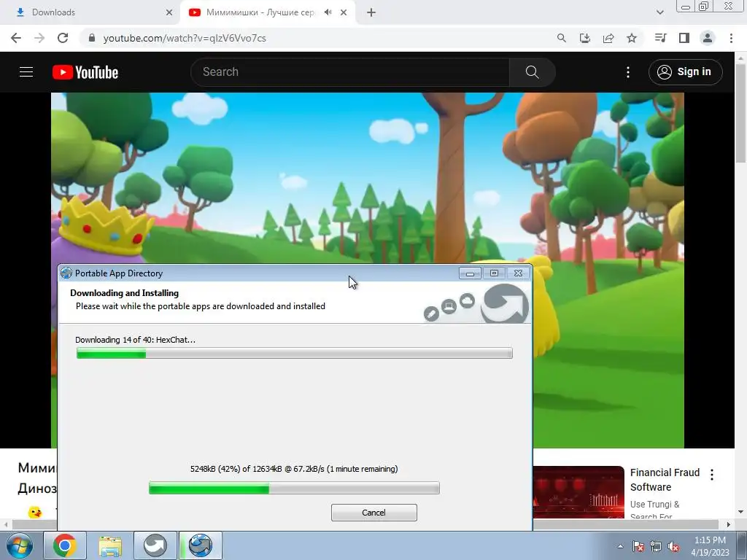
Task: Maximize the Portable App Directory window
Action: [494, 273]
